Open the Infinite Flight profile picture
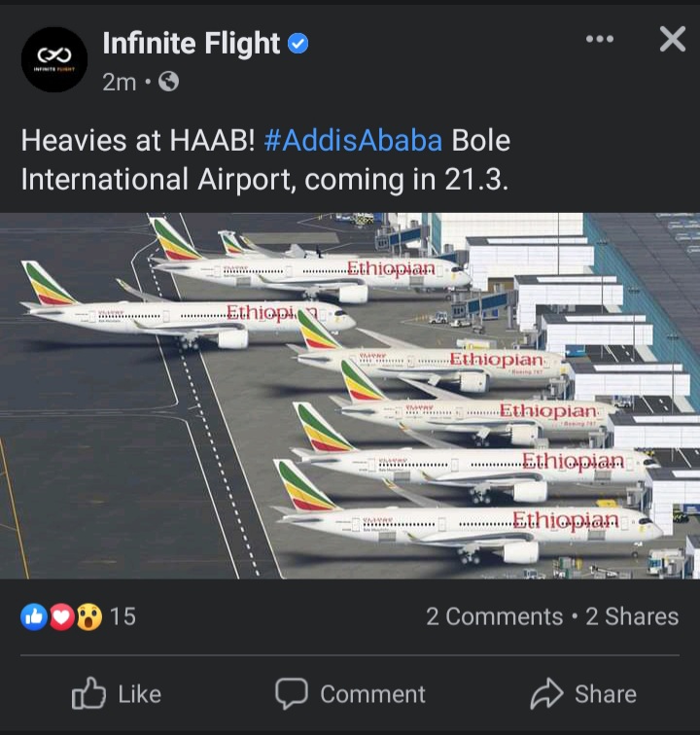Image resolution: width=700 pixels, height=735 pixels. [x=54, y=59]
